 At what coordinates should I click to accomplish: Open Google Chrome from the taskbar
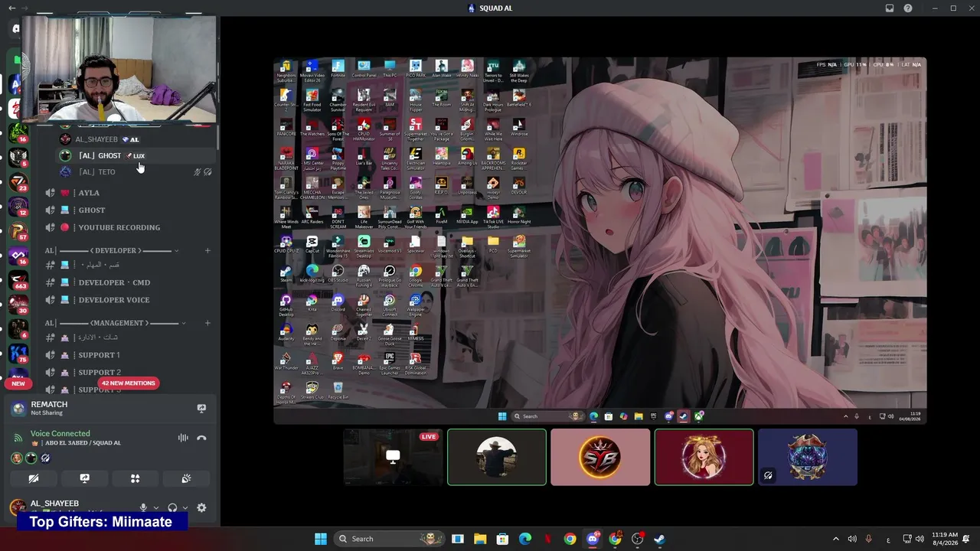point(570,539)
